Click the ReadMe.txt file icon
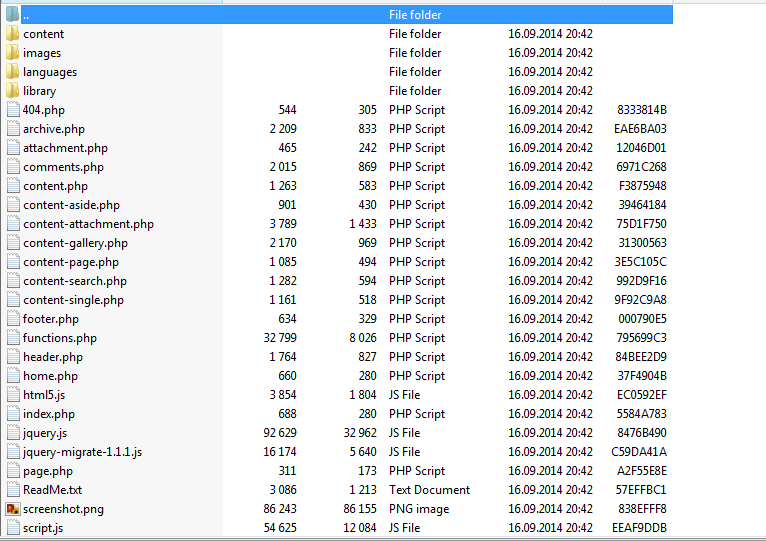Image resolution: width=766 pixels, height=541 pixels. tap(12, 490)
